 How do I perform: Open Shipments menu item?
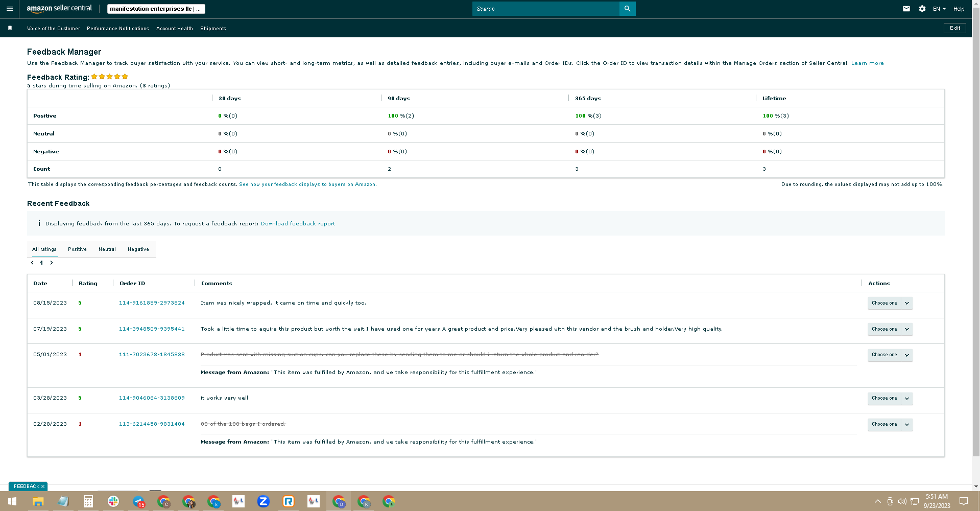pos(213,29)
